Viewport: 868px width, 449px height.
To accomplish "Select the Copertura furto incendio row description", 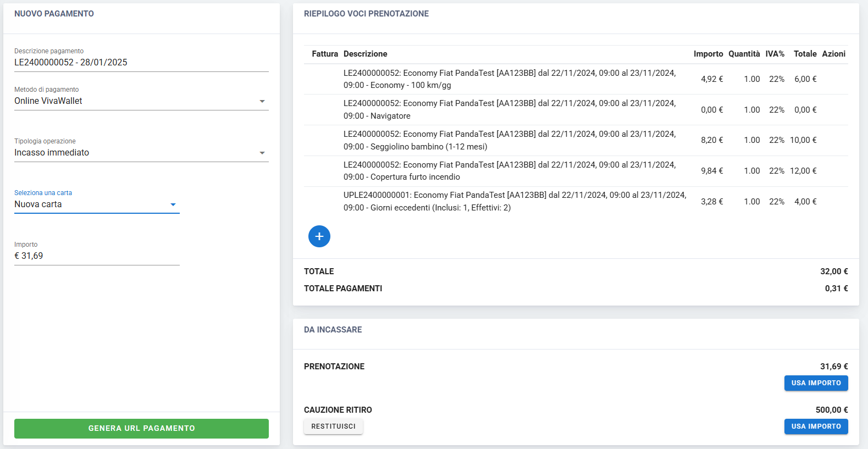I will tap(510, 171).
